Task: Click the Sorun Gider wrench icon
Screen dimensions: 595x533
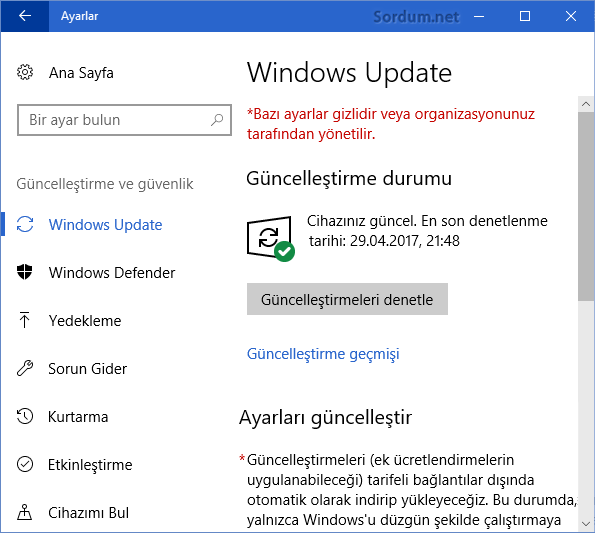Action: [25, 368]
